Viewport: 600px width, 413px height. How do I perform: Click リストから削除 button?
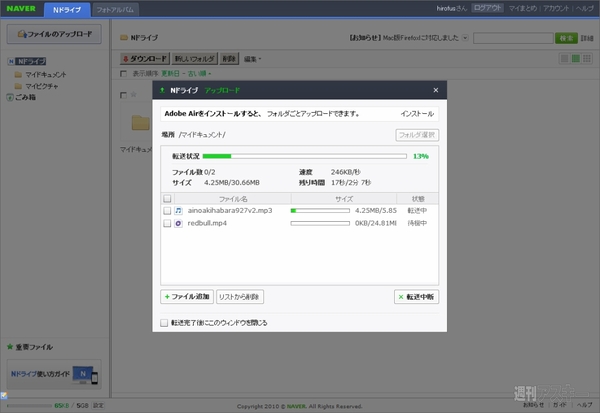(240, 297)
